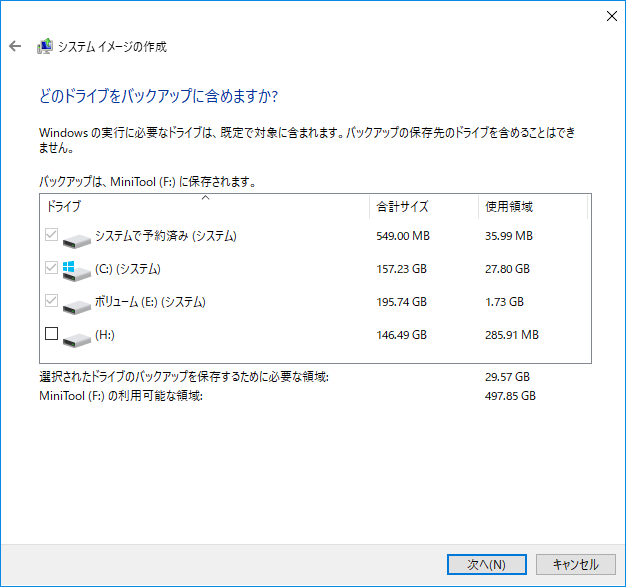The width and height of the screenshot is (626, 587).
Task: Click the Volume E: drive checkbox
Action: [52, 301]
